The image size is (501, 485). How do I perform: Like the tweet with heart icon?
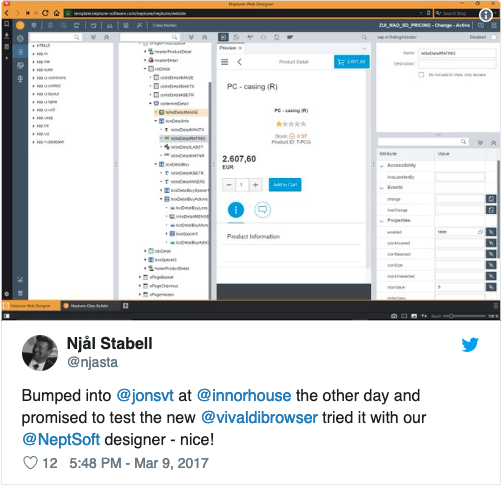tap(30, 463)
